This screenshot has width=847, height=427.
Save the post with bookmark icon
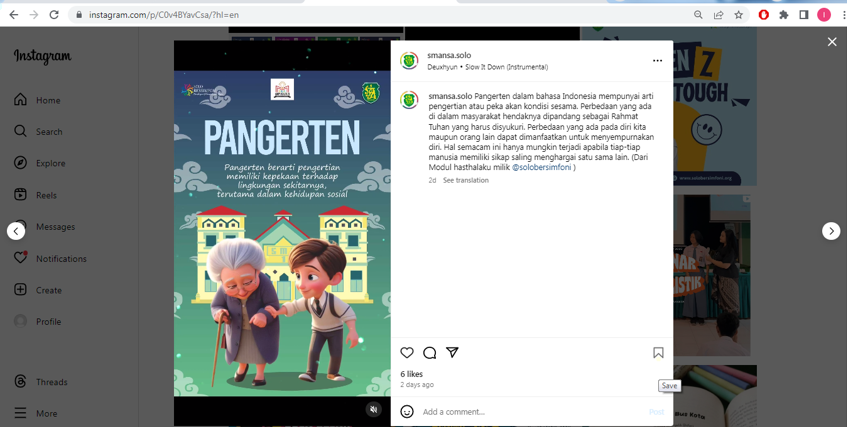658,353
